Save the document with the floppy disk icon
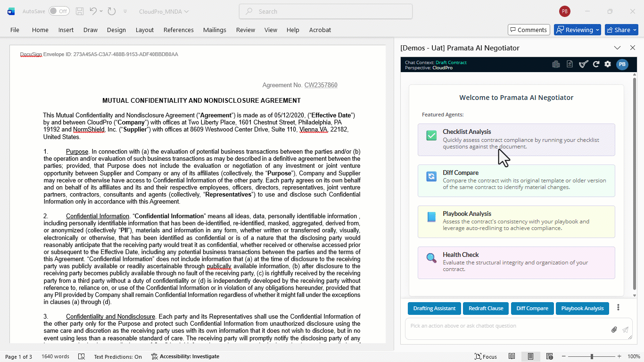Viewport: 644px width, 362px height. point(80,11)
